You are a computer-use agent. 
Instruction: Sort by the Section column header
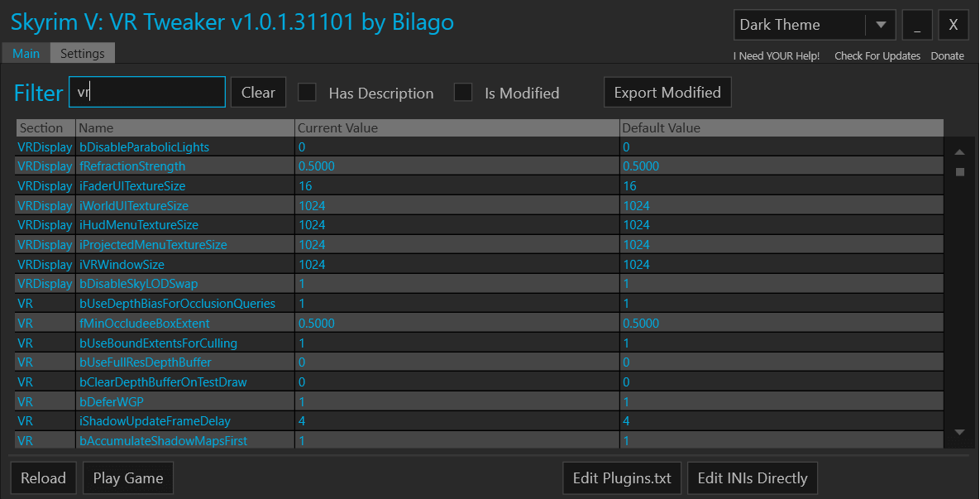(x=45, y=128)
